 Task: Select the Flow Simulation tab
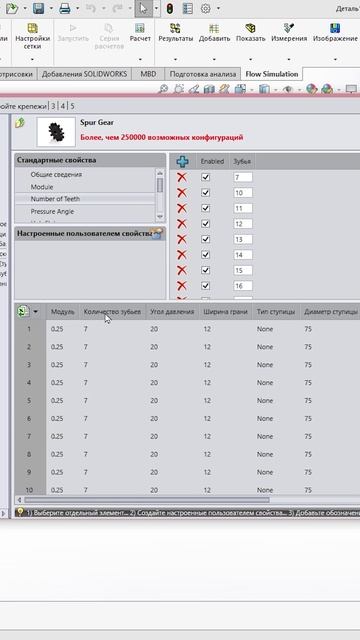272,74
